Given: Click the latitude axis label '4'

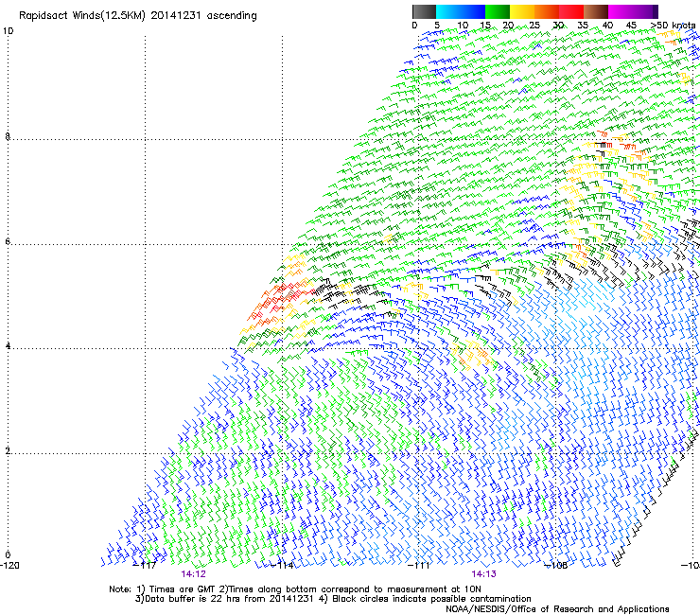Looking at the screenshot, I should click(x=8, y=346).
